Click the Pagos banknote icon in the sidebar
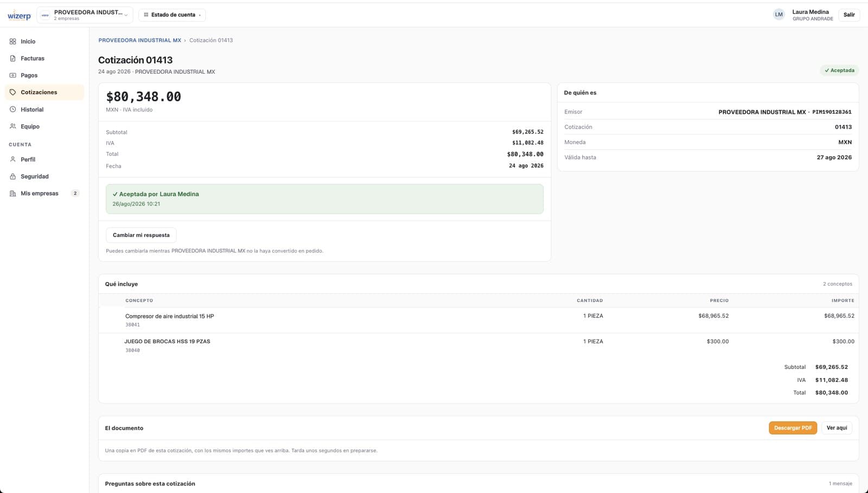 (x=13, y=75)
